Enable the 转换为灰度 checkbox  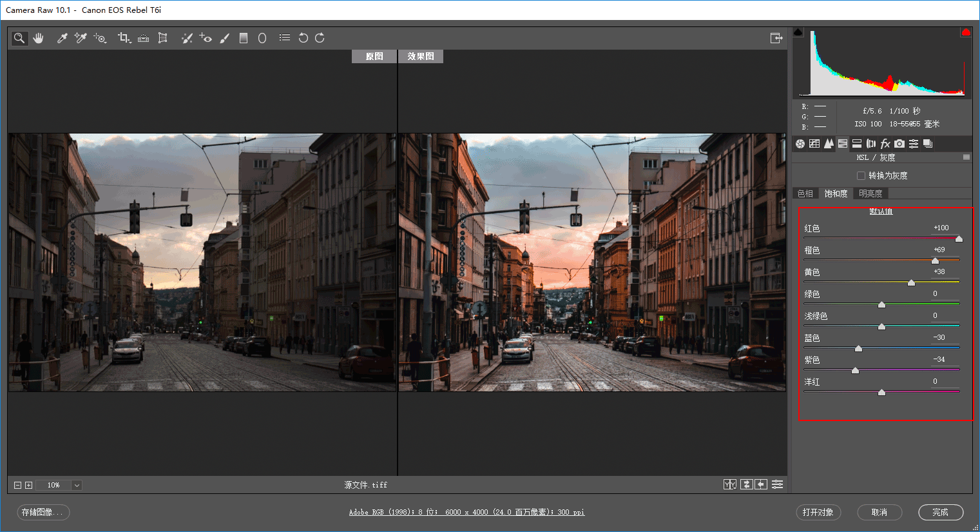[x=861, y=175]
